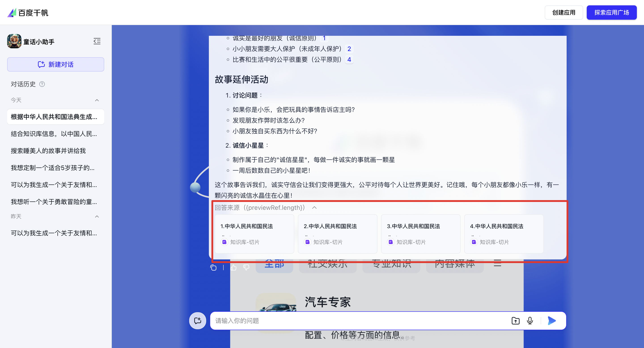This screenshot has width=644, height=348.
Task: Open 我想定制一个适合5岁孩子的 conversation
Action: [x=53, y=168]
